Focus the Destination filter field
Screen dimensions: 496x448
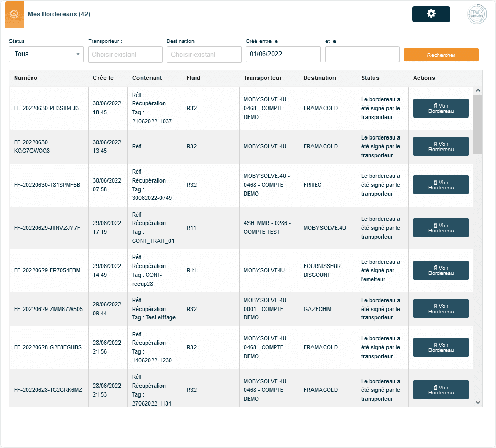204,55
